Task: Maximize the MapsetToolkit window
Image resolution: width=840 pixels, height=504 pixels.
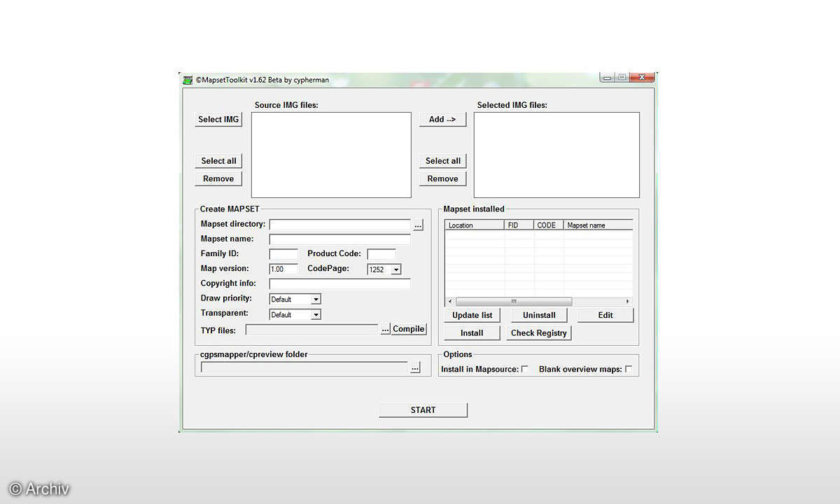Action: pyautogui.click(x=622, y=77)
